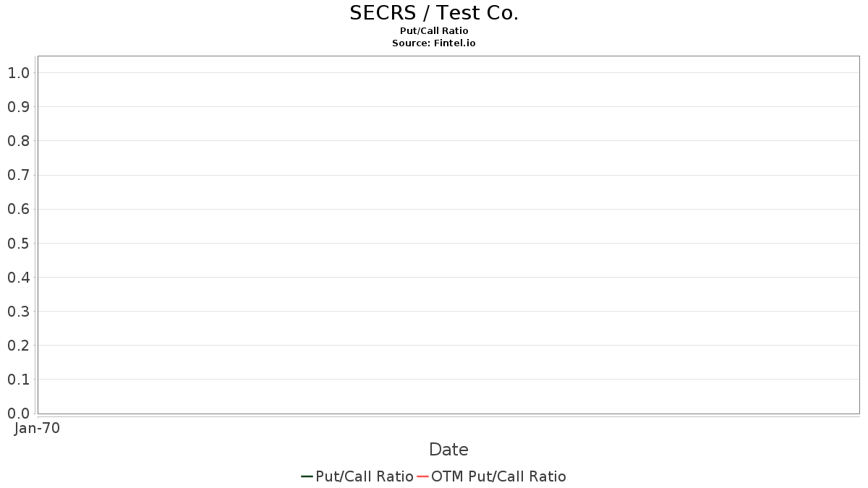Click the dark green Put/Call Ratio legend line
The height and width of the screenshot is (488, 868).
coord(307,476)
